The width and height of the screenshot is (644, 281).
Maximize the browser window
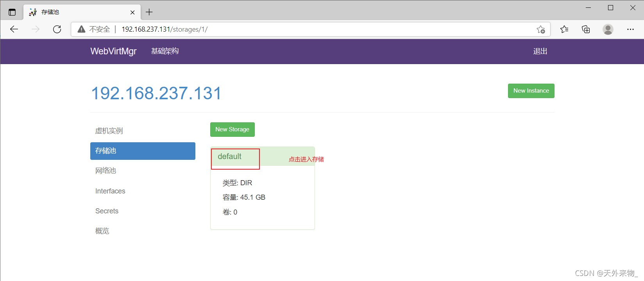tap(611, 8)
